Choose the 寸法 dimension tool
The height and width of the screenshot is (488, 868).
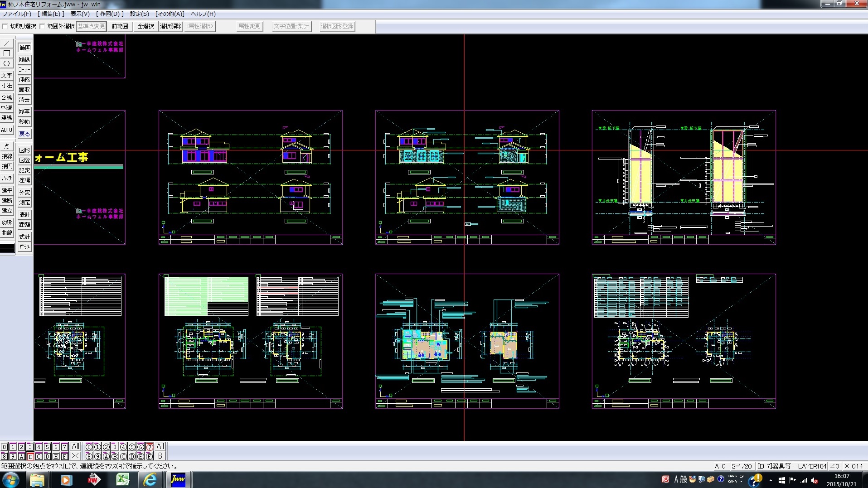[x=7, y=86]
